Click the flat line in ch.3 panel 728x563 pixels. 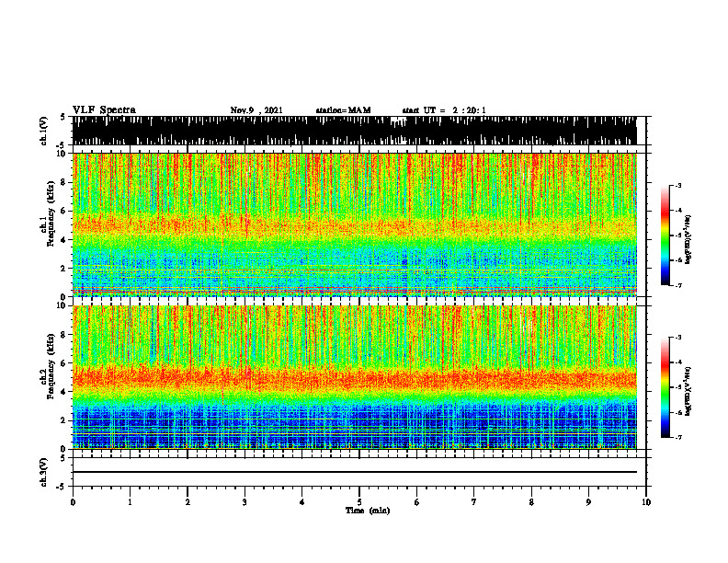354,472
